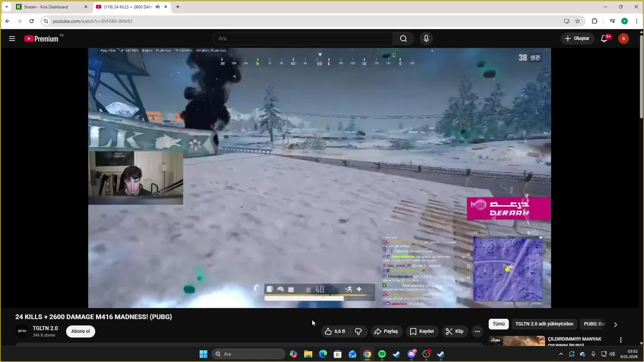
Task: Click Paylaş share button
Action: click(386, 331)
